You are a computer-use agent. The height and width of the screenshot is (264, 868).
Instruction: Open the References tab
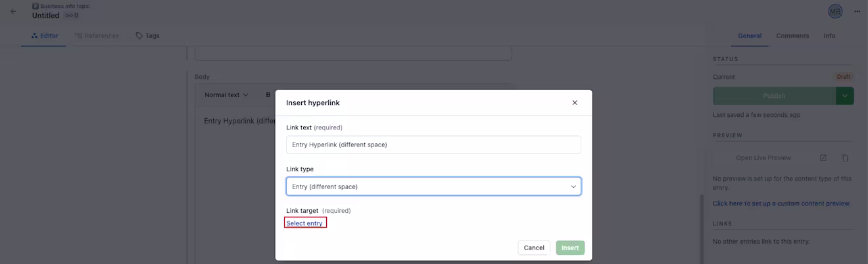tap(97, 36)
